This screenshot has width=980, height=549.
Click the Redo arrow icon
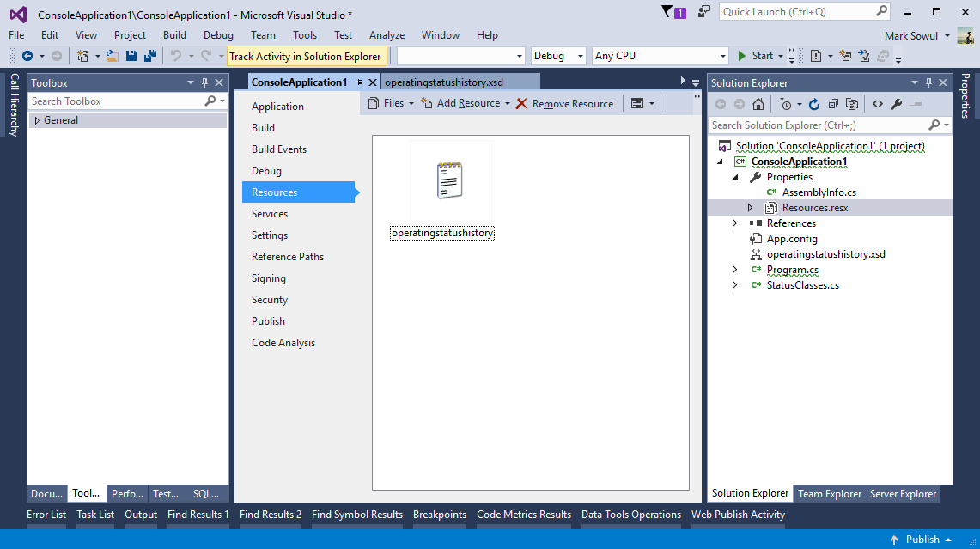click(206, 57)
